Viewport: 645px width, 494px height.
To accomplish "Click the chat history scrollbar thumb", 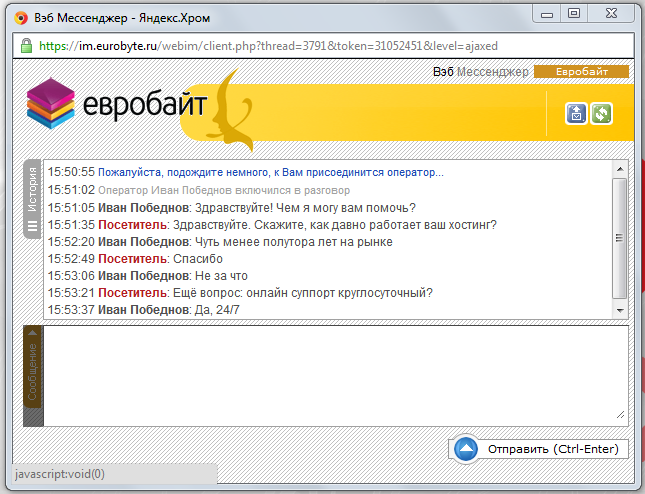I will coord(619,238).
